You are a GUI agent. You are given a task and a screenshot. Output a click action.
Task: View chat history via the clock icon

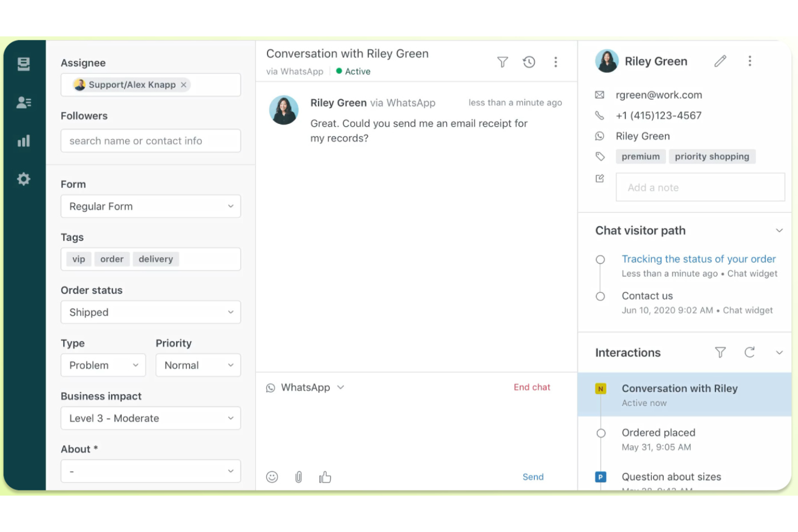tap(529, 62)
